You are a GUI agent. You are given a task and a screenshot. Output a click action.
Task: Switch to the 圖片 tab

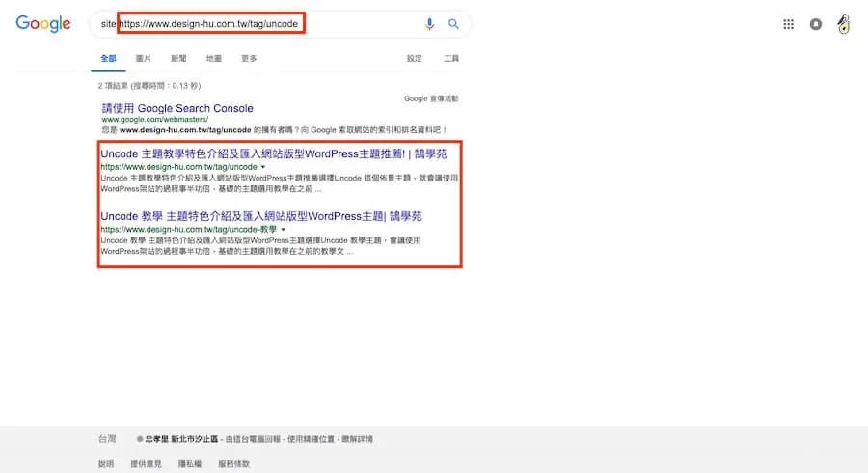(144, 58)
